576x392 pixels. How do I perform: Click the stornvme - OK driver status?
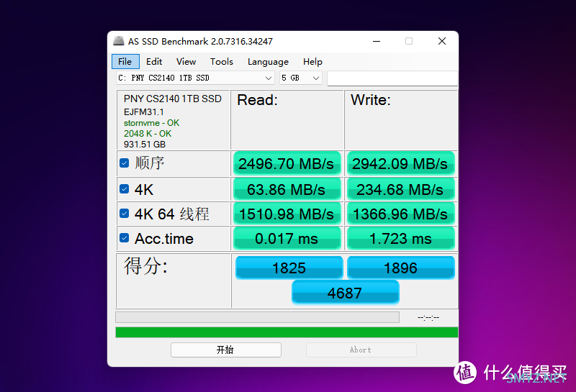coord(151,123)
